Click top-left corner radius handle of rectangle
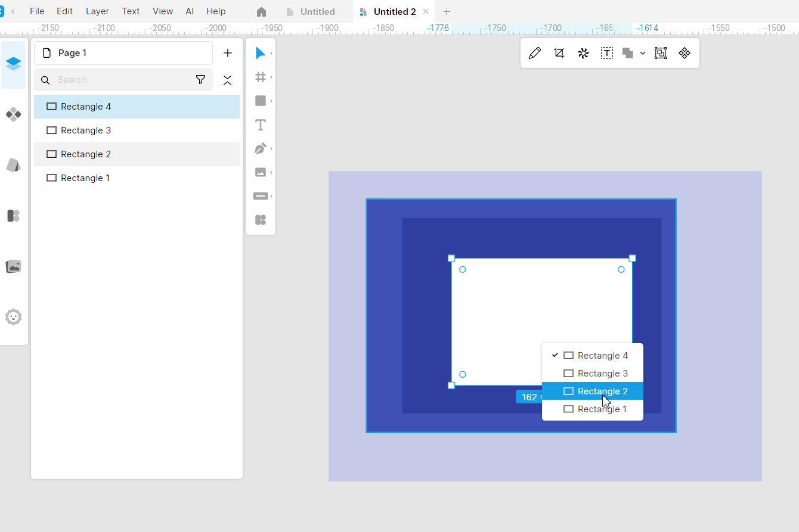 click(462, 269)
